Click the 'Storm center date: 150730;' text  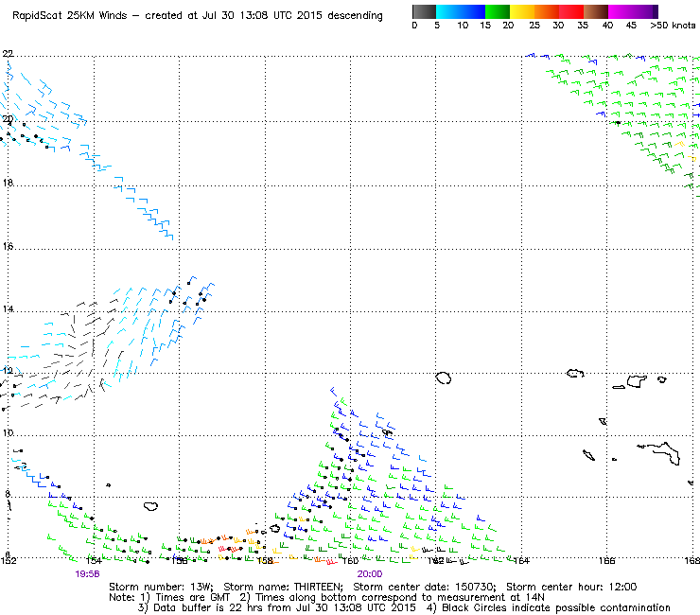coord(425,587)
